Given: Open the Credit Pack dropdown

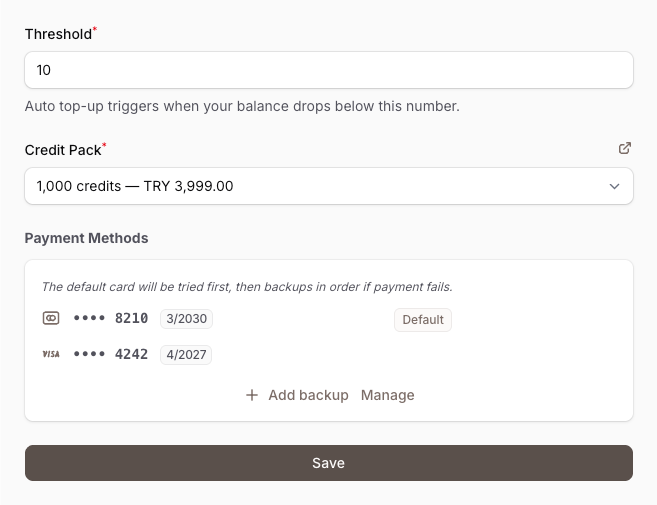Looking at the screenshot, I should coord(328,186).
